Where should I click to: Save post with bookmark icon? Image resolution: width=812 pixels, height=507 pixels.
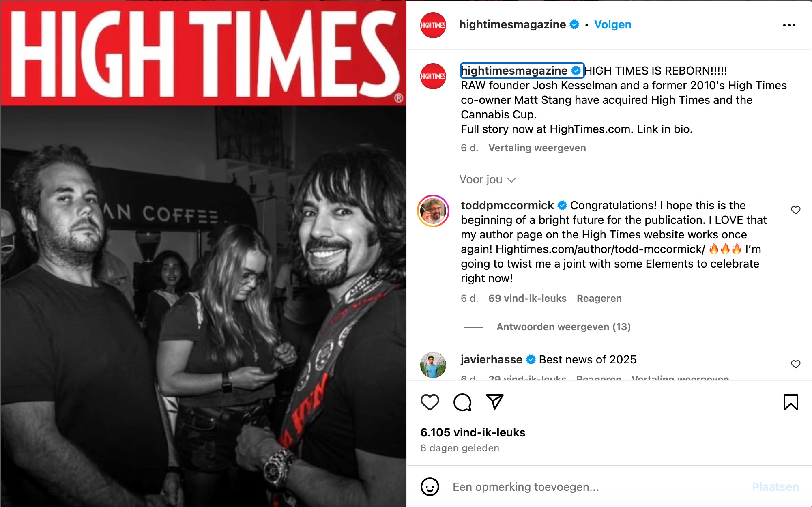pos(791,402)
